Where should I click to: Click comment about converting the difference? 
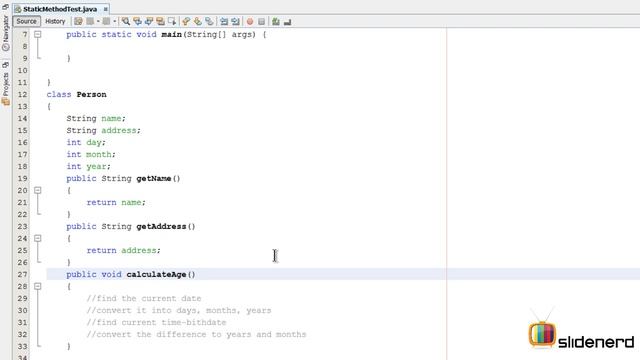click(196, 334)
